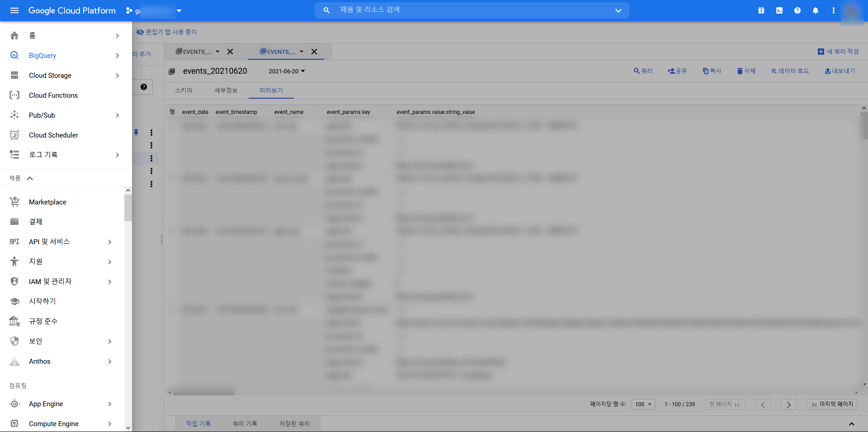This screenshot has width=868, height=432.
Task: Close the second EVENTS_ tab
Action: pos(314,52)
